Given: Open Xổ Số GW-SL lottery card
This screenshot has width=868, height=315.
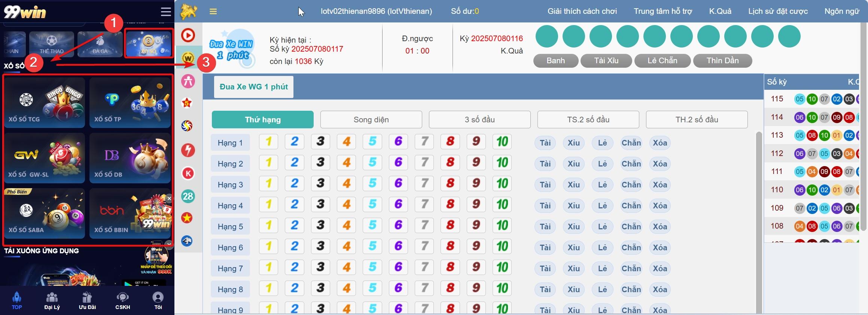Looking at the screenshot, I should pos(45,158).
